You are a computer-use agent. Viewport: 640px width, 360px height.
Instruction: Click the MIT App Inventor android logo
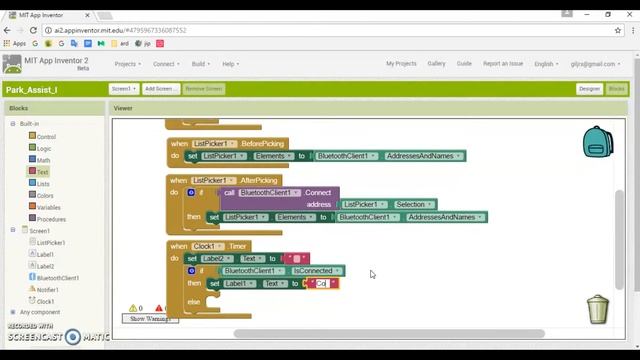point(12,64)
